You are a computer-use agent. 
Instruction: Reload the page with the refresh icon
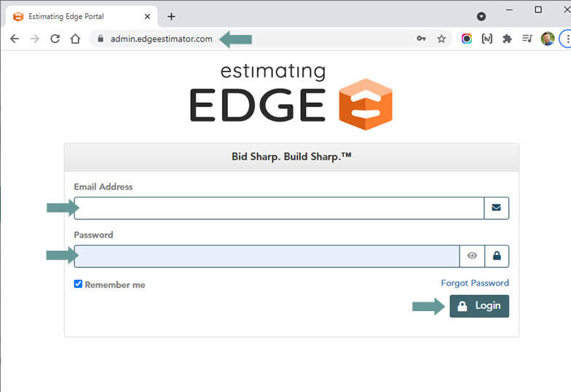[55, 39]
